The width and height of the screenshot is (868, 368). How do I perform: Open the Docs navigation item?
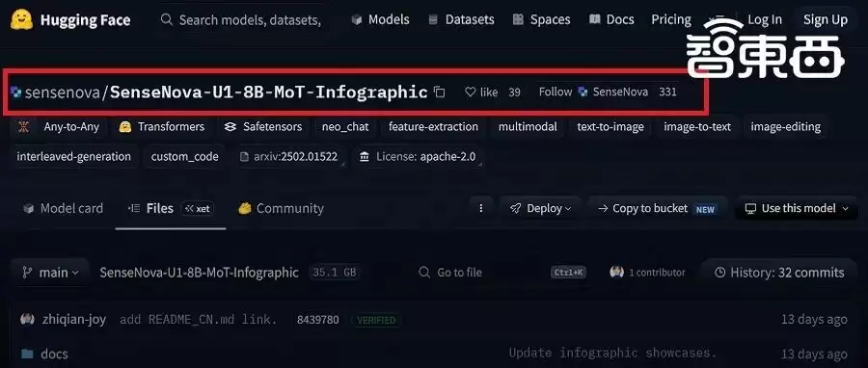click(x=611, y=20)
